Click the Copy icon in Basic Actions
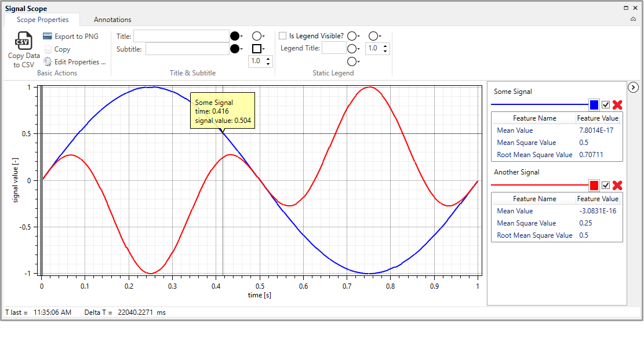The width and height of the screenshot is (644, 338). click(x=48, y=49)
